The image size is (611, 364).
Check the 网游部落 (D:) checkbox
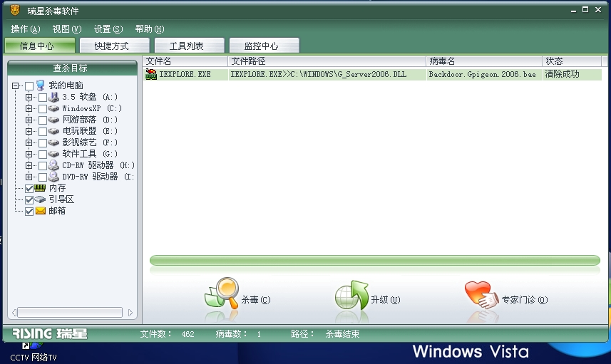43,120
